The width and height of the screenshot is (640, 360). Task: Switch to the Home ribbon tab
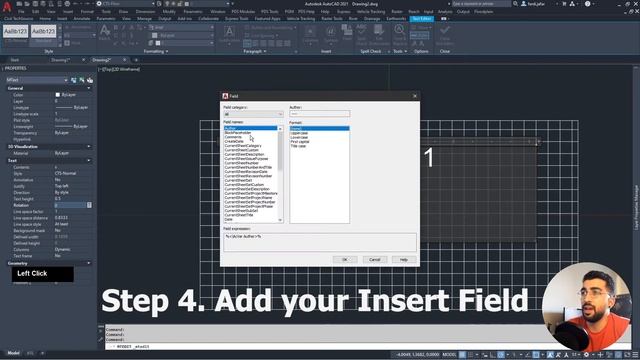click(45, 19)
